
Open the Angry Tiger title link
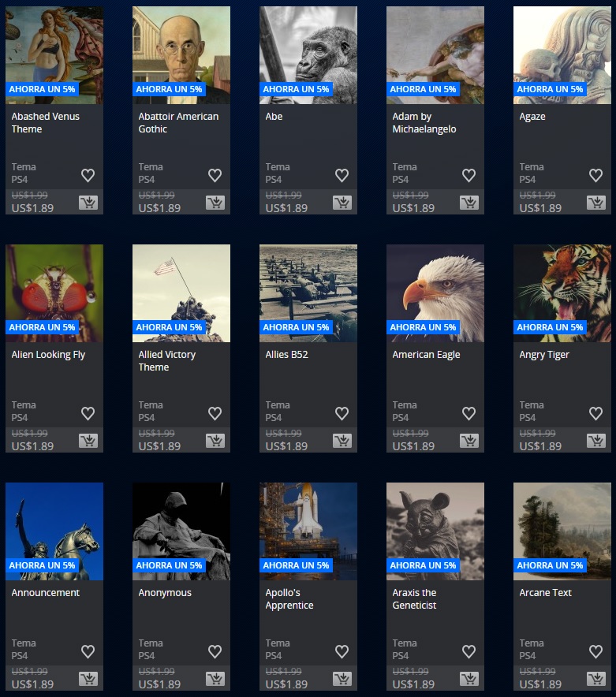click(544, 355)
